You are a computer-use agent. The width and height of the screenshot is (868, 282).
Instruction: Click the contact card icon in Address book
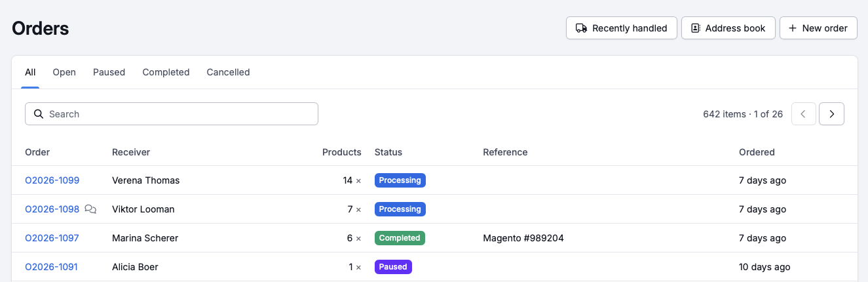[696, 28]
